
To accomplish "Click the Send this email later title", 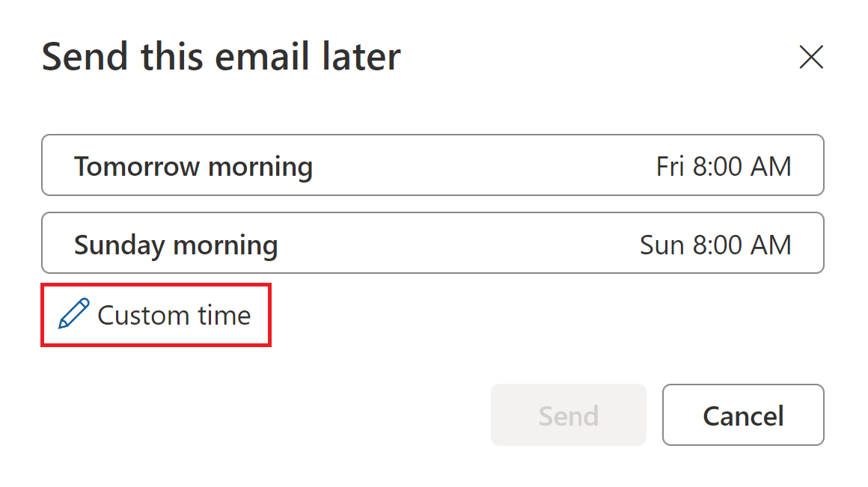I will pos(221,57).
